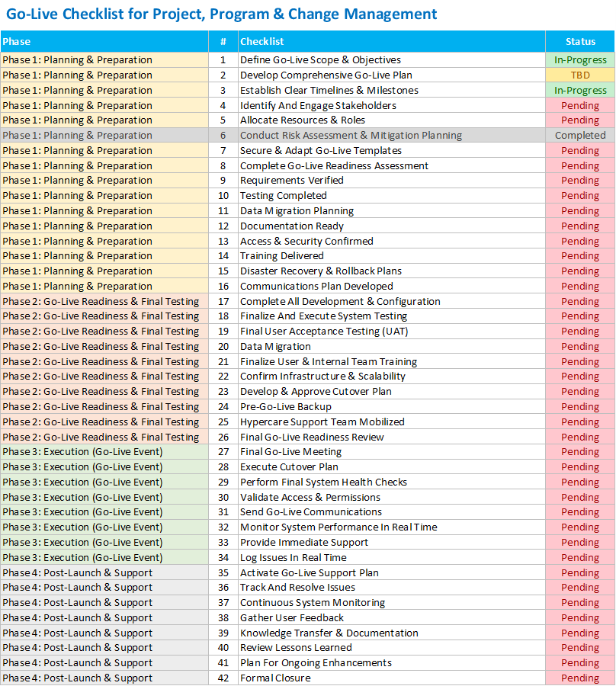
Task: Select the TBD status cell
Action: [x=580, y=75]
